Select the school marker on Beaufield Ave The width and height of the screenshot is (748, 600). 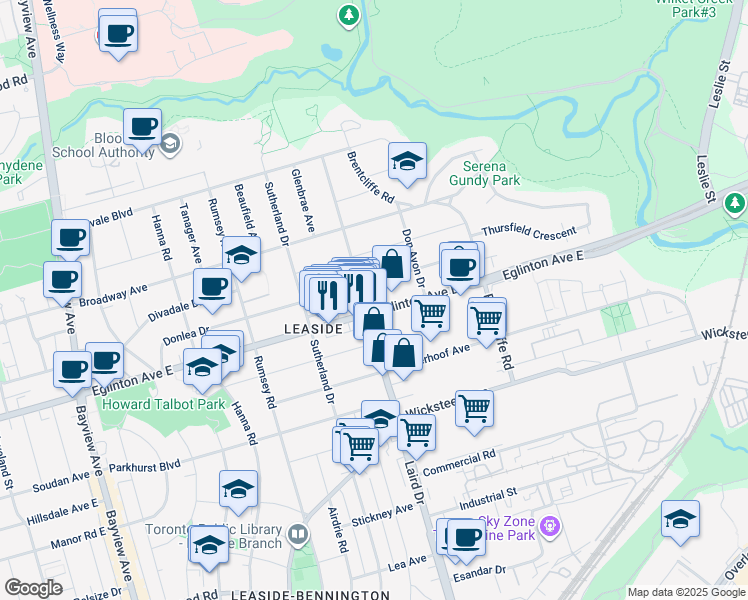tap(241, 255)
